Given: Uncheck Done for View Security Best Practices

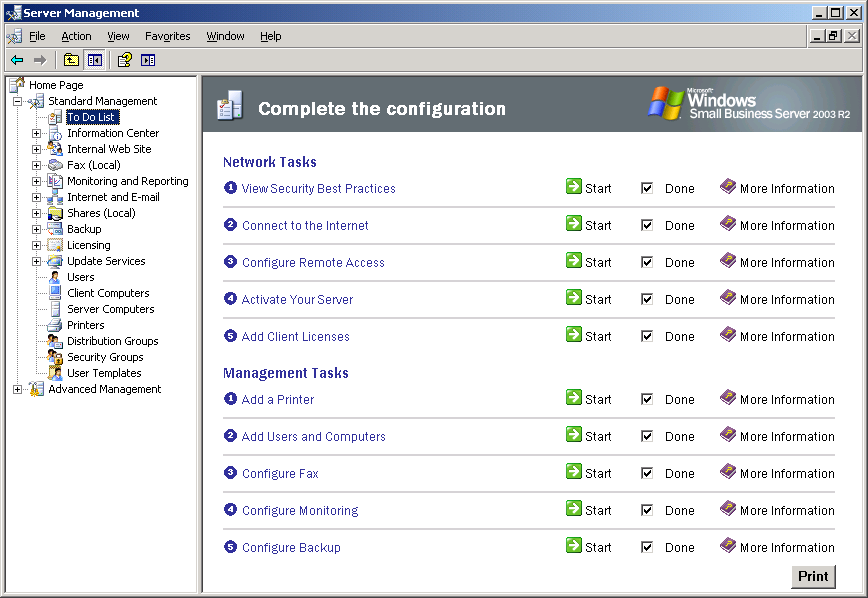Looking at the screenshot, I should [x=647, y=188].
